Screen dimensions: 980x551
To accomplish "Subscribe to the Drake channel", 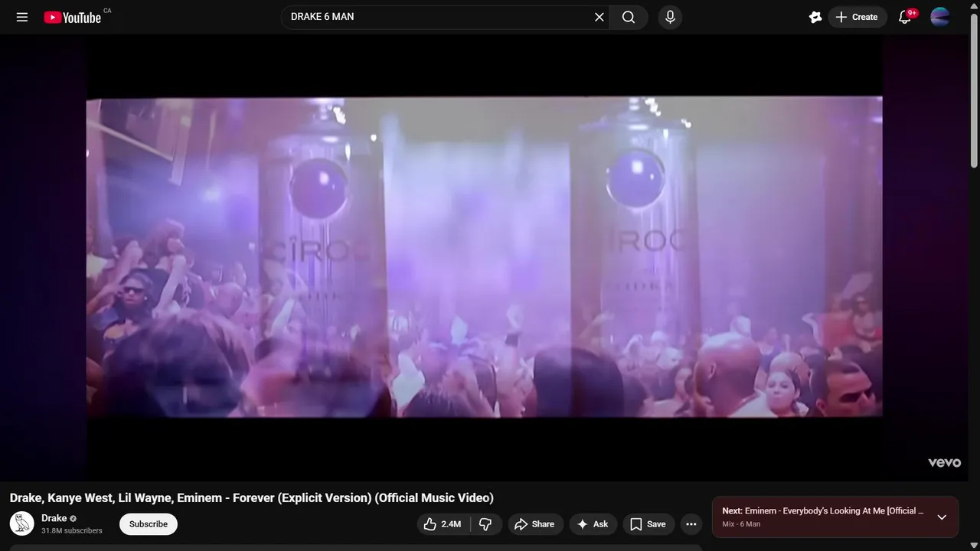I will [149, 524].
